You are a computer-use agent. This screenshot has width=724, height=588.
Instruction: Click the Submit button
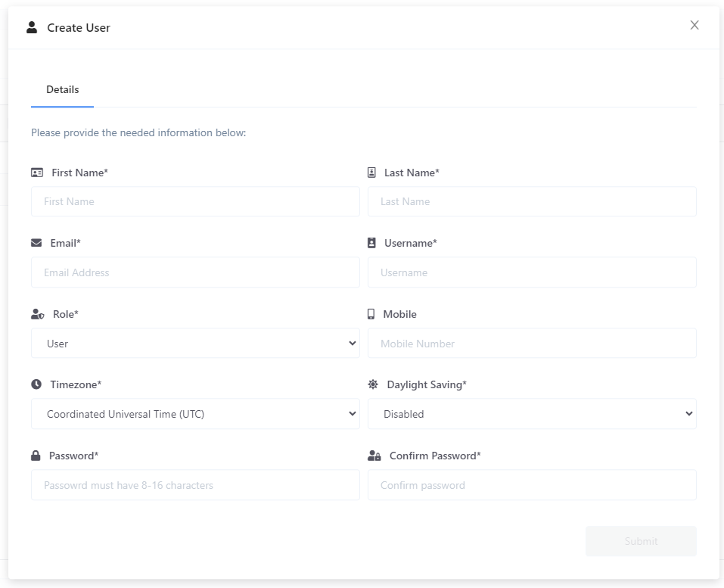(x=641, y=541)
